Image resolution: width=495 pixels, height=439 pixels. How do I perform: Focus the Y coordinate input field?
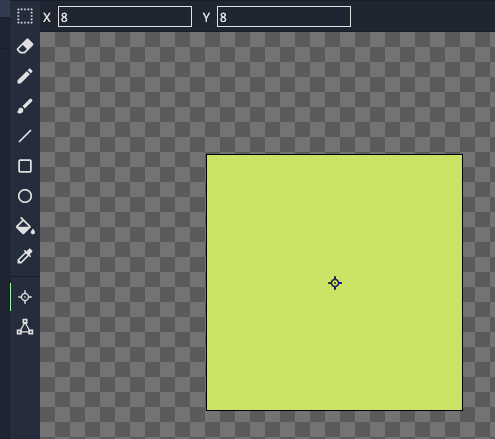[x=284, y=17]
